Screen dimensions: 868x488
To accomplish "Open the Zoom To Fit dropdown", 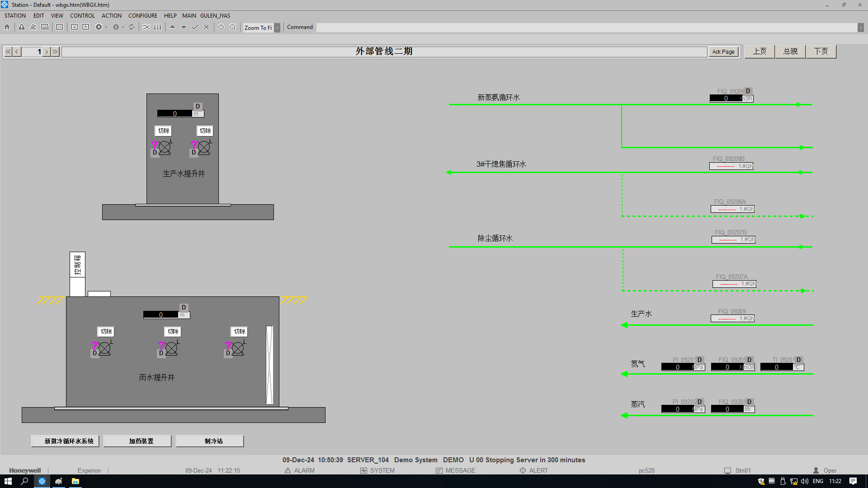I will coord(277,28).
